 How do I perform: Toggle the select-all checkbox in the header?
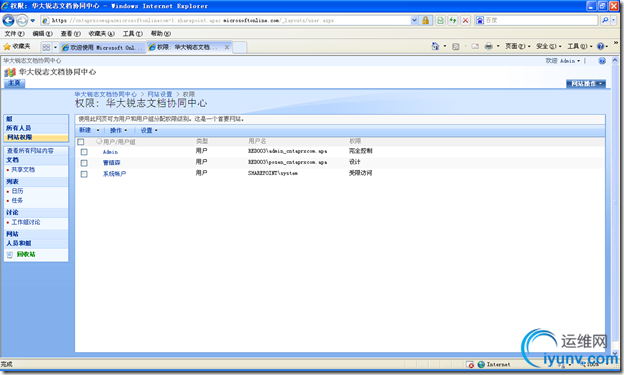click(x=81, y=142)
